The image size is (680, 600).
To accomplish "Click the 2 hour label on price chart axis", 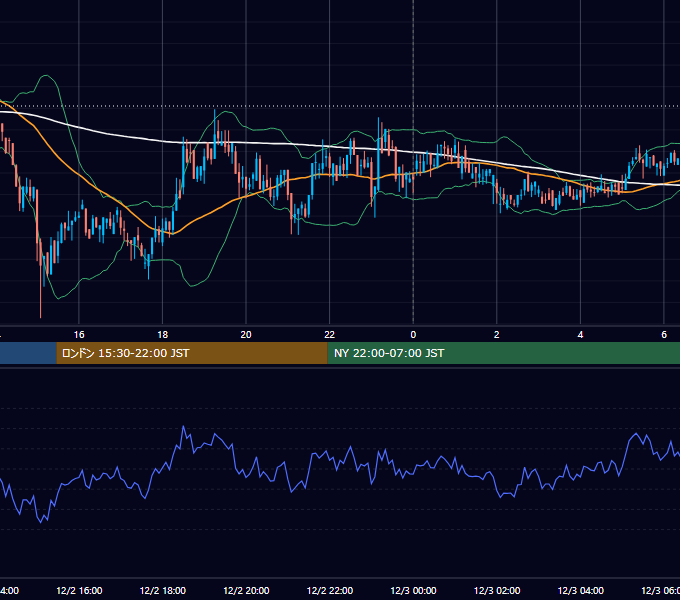I will [x=497, y=335].
